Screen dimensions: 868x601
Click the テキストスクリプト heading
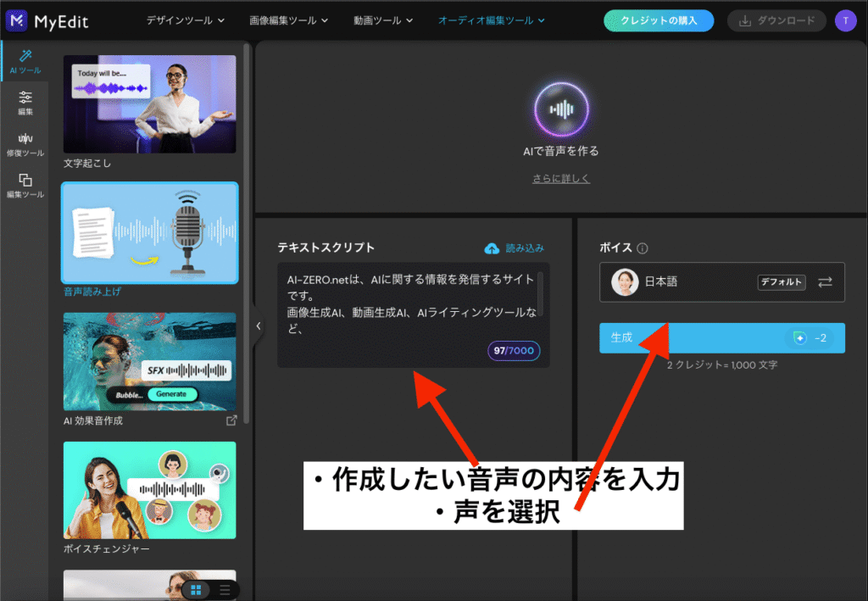pyautogui.click(x=326, y=248)
